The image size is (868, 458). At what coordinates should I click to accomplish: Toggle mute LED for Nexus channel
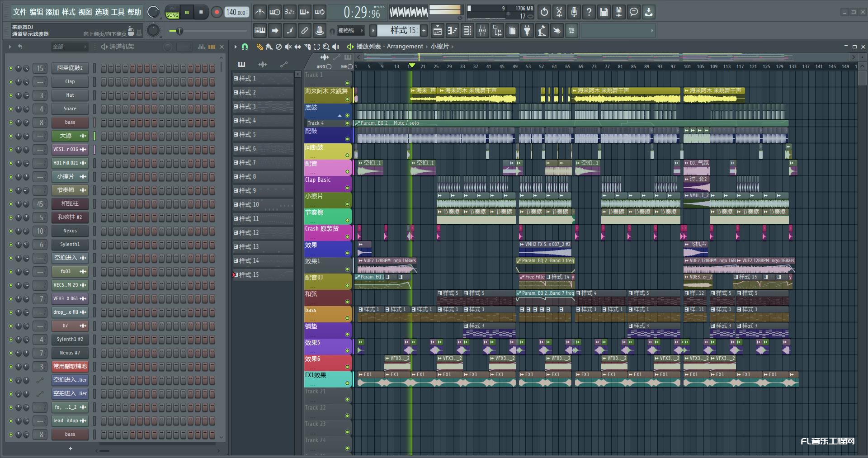point(11,231)
